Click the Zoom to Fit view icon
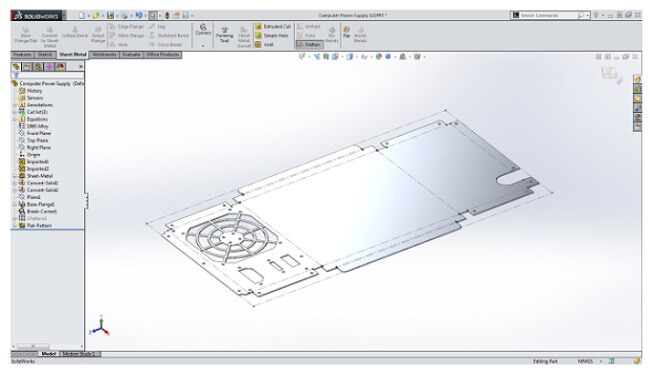 tap(301, 56)
